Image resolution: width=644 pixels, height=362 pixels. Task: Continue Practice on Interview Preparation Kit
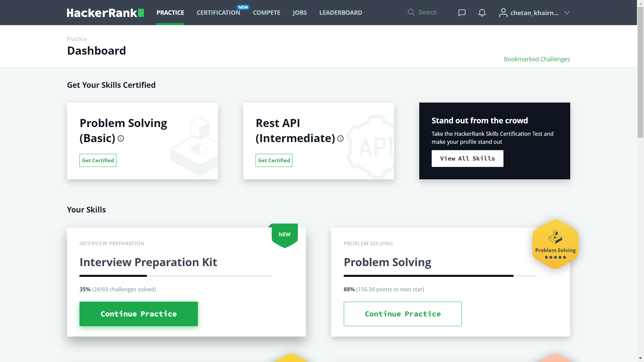pos(139,314)
